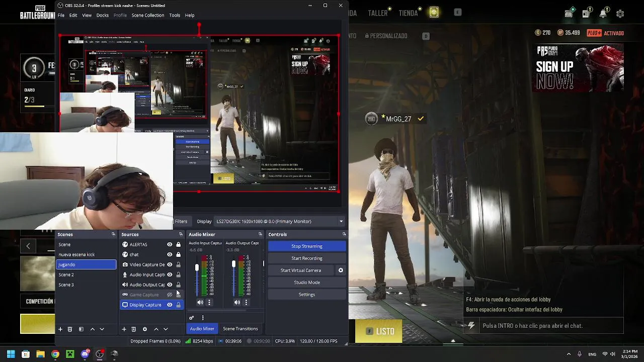This screenshot has height=362, width=644.
Task: Move scene down with arrow icon
Action: coord(102,329)
